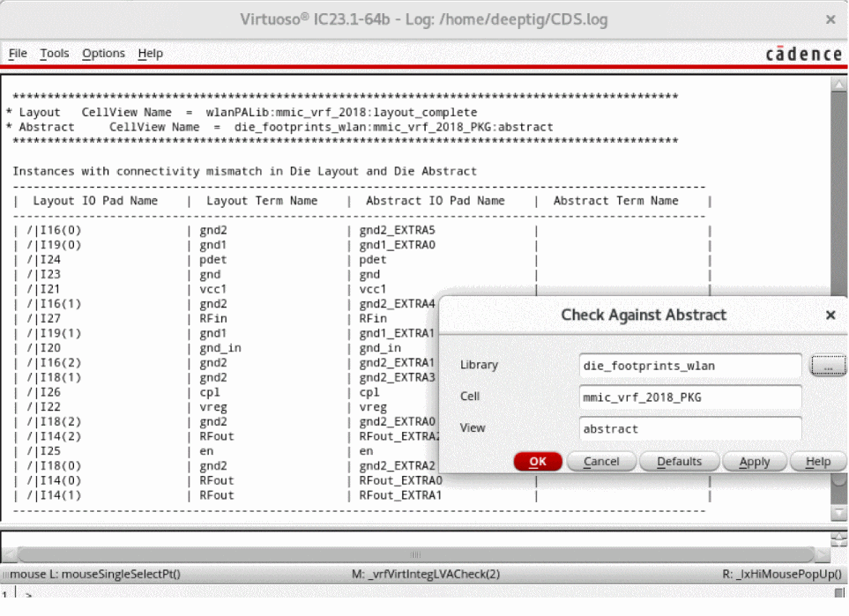
Task: Click gnd2_EXTRA5 abstract pad name
Action: pos(397,230)
